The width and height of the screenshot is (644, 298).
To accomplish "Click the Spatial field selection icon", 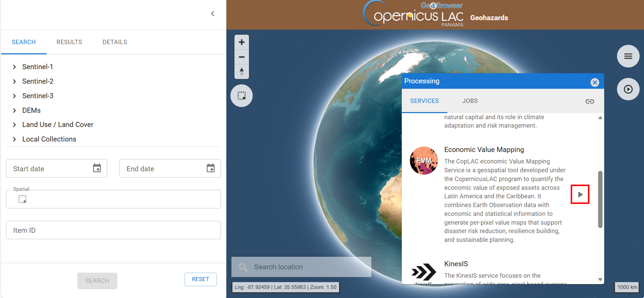I will pos(22,199).
